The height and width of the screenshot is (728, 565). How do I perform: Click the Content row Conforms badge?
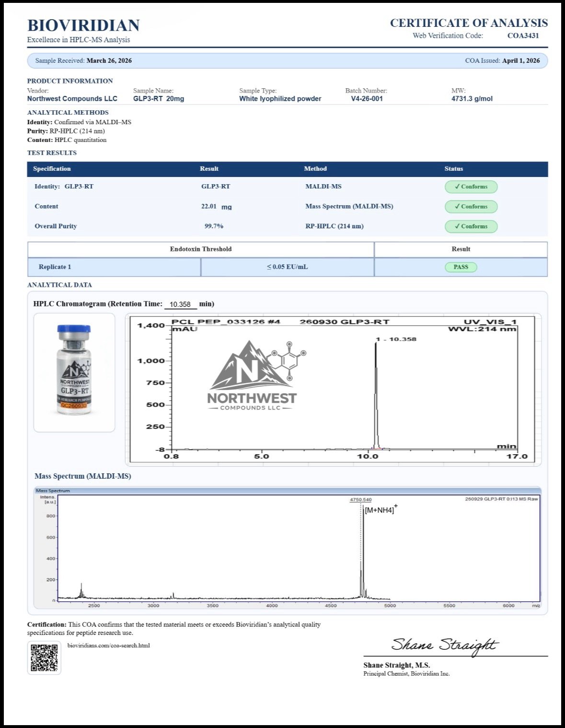pos(471,207)
